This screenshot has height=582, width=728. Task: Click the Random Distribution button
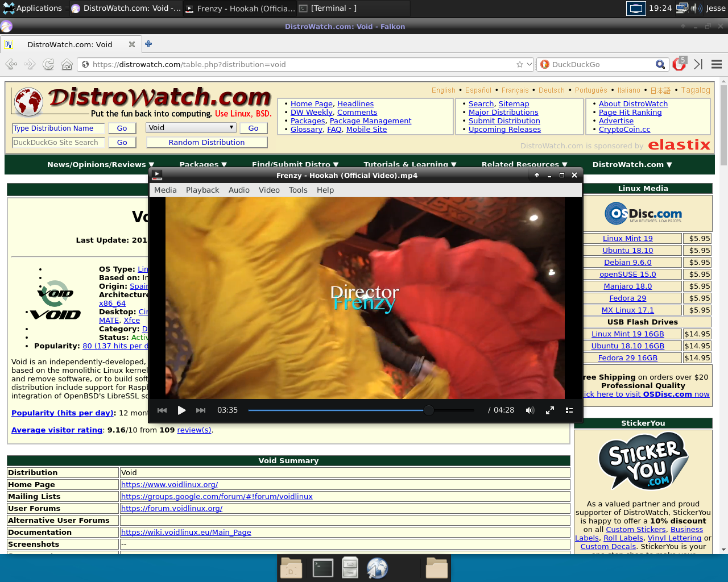(206, 142)
